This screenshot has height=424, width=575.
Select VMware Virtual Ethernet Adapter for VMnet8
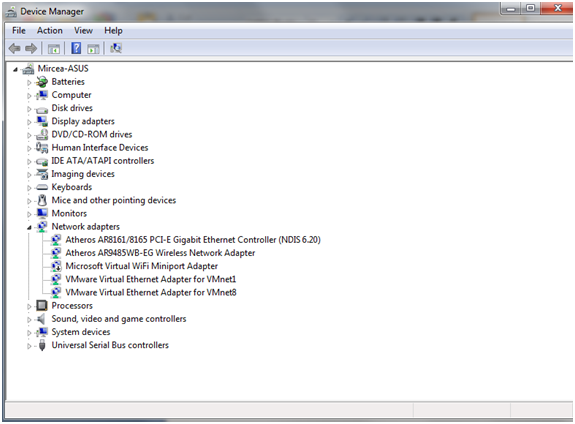151,292
